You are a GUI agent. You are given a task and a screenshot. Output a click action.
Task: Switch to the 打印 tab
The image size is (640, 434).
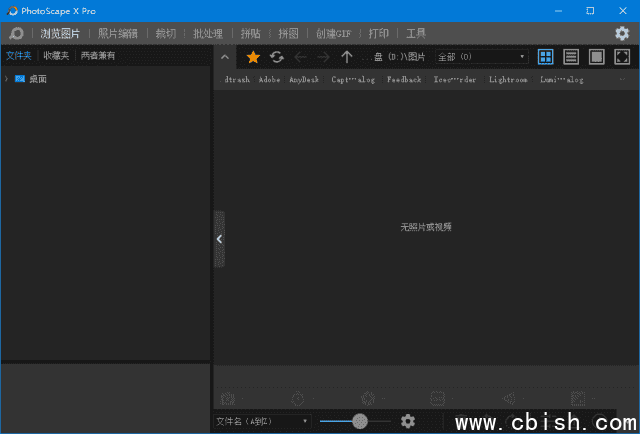point(379,33)
